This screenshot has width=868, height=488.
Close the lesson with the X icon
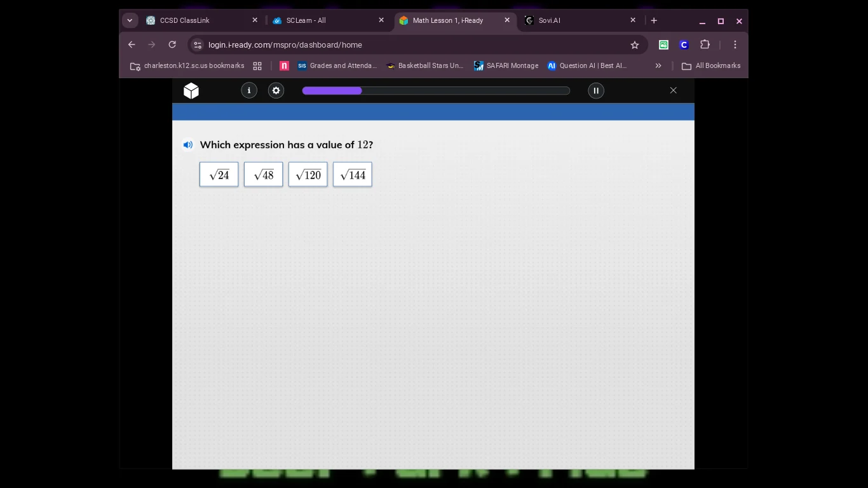pyautogui.click(x=674, y=90)
